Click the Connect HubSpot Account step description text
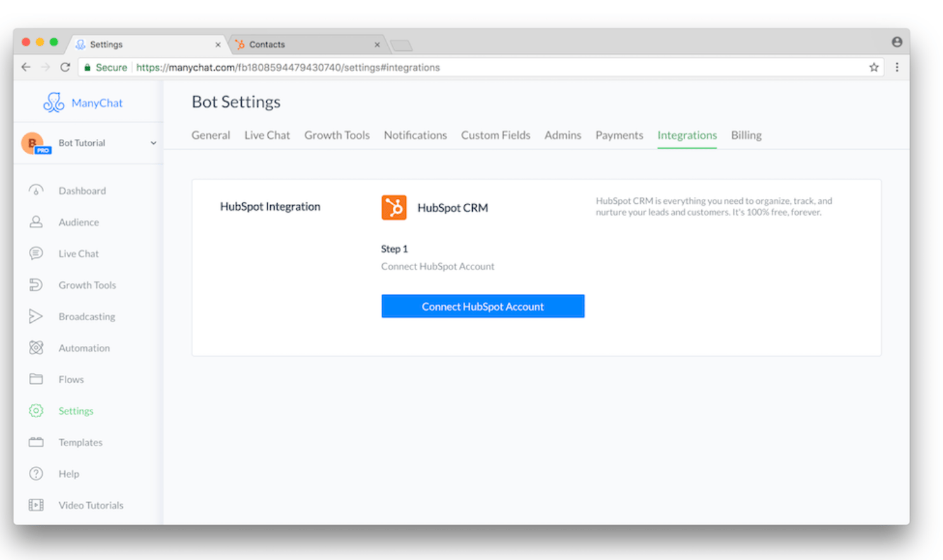 438,267
